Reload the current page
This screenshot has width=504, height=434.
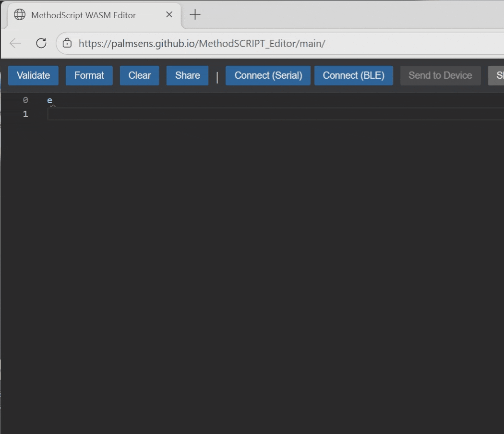pos(41,43)
